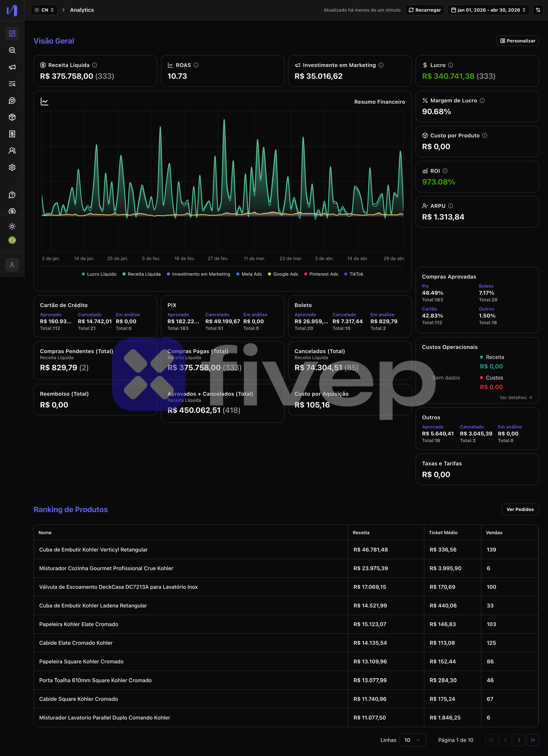Click the Reembolso (Total) card
Screen dimensions: 548x756
click(x=95, y=399)
